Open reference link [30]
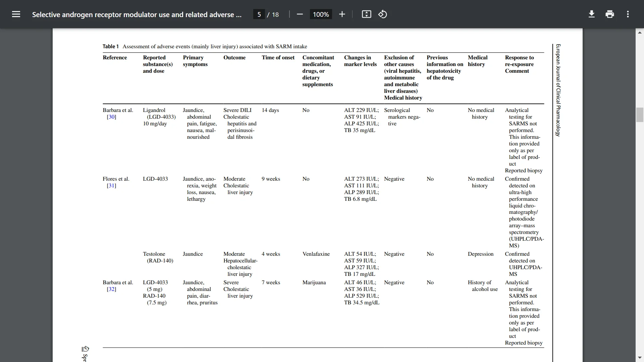 tap(111, 117)
